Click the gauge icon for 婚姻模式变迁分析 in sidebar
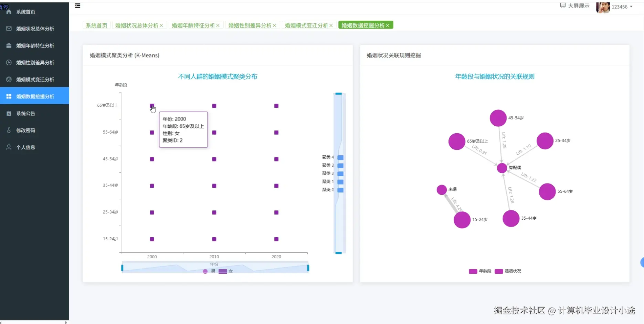The width and height of the screenshot is (644, 324). tap(9, 79)
